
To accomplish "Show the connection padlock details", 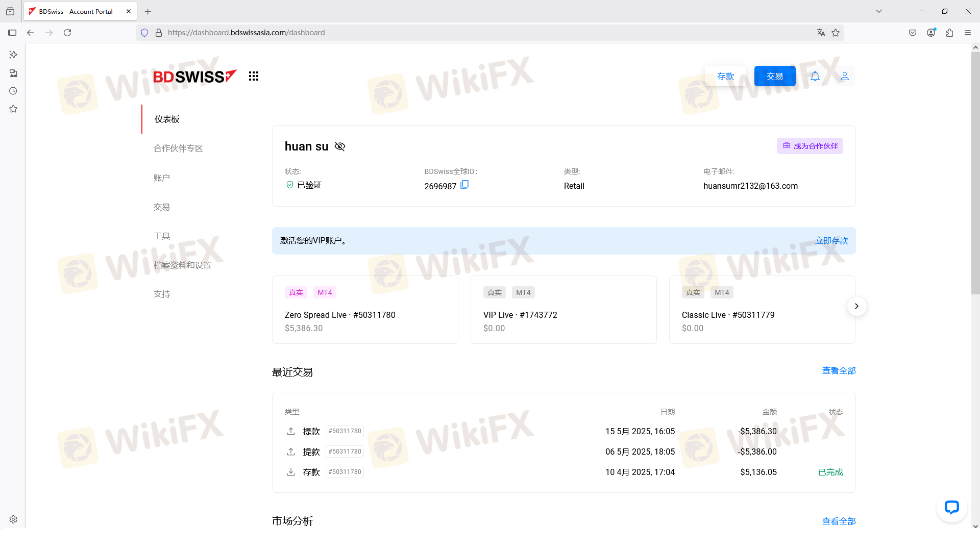I will [159, 33].
